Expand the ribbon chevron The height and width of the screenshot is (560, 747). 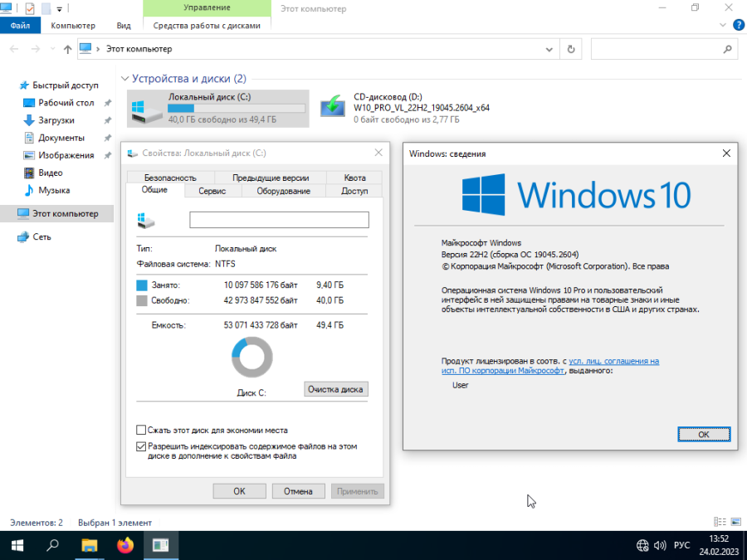(723, 25)
